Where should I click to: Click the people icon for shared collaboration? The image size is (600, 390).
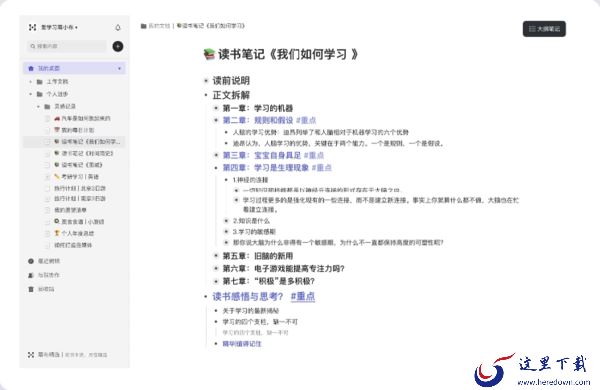31,275
